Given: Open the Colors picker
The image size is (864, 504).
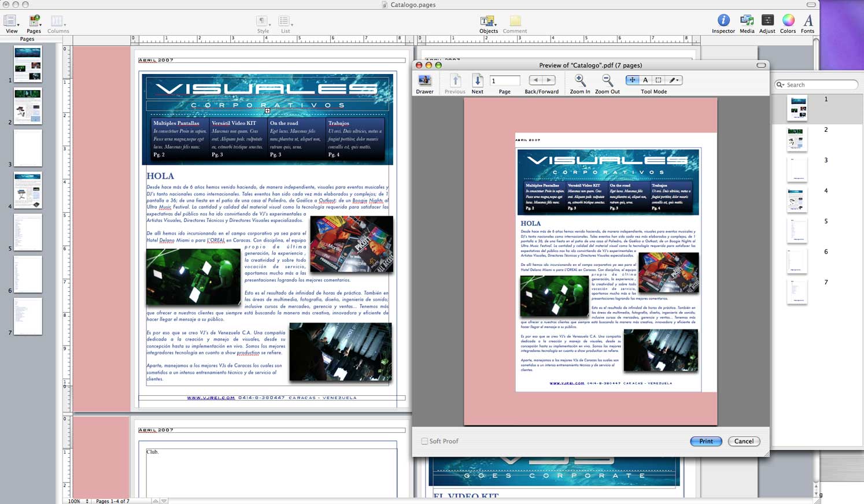Looking at the screenshot, I should click(x=788, y=21).
